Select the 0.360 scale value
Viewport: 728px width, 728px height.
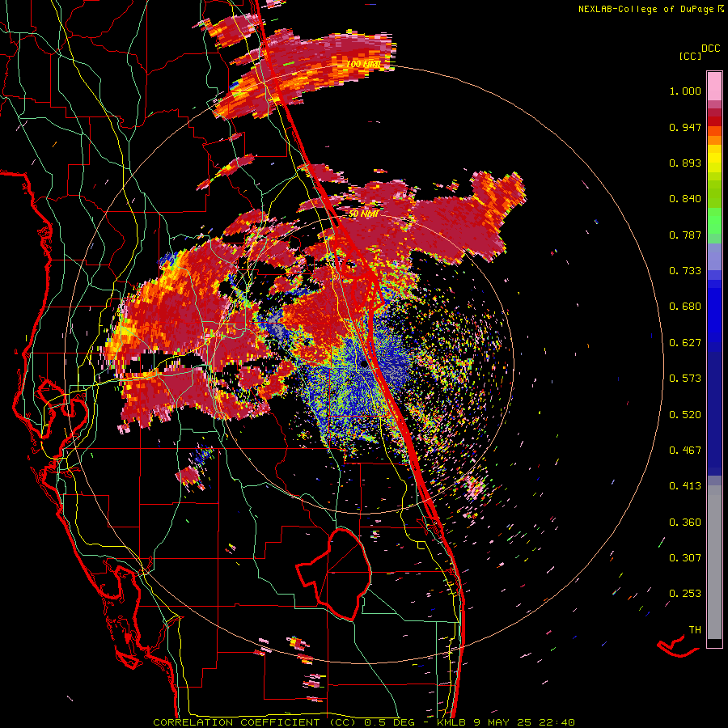tap(685, 523)
